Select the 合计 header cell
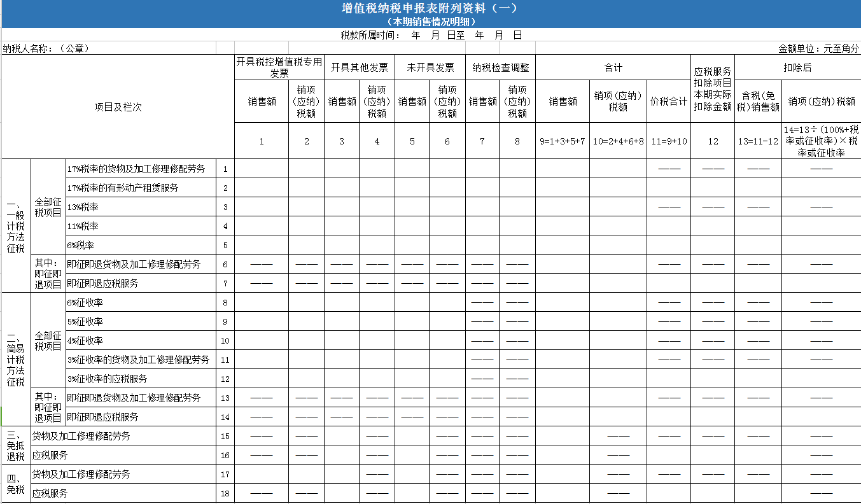This screenshot has height=504, width=861. (x=613, y=67)
